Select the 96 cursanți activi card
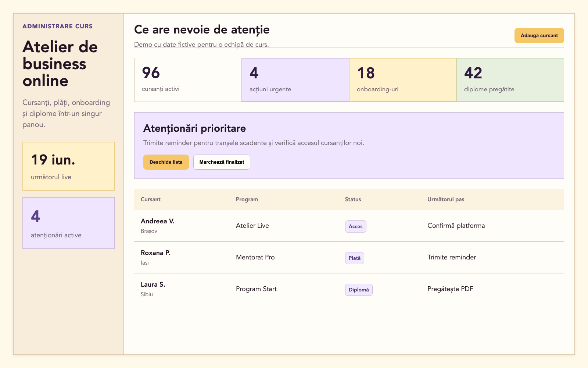The height and width of the screenshot is (368, 588). point(188,80)
